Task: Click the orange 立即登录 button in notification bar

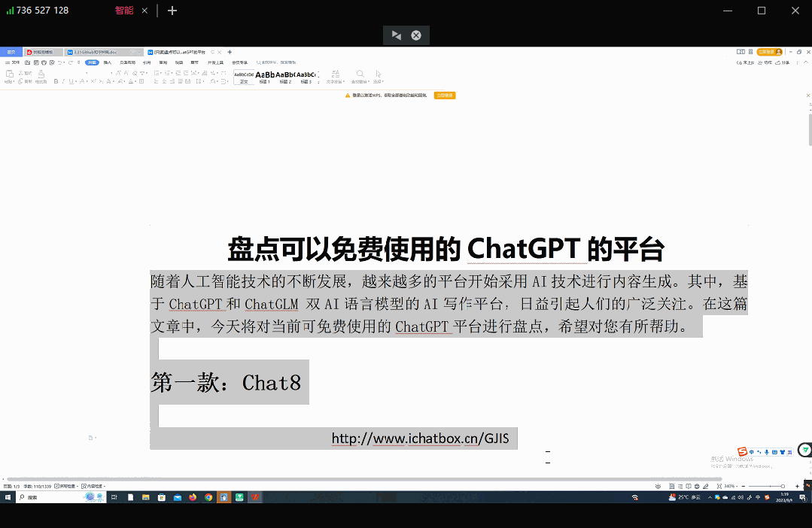Action: tap(444, 96)
